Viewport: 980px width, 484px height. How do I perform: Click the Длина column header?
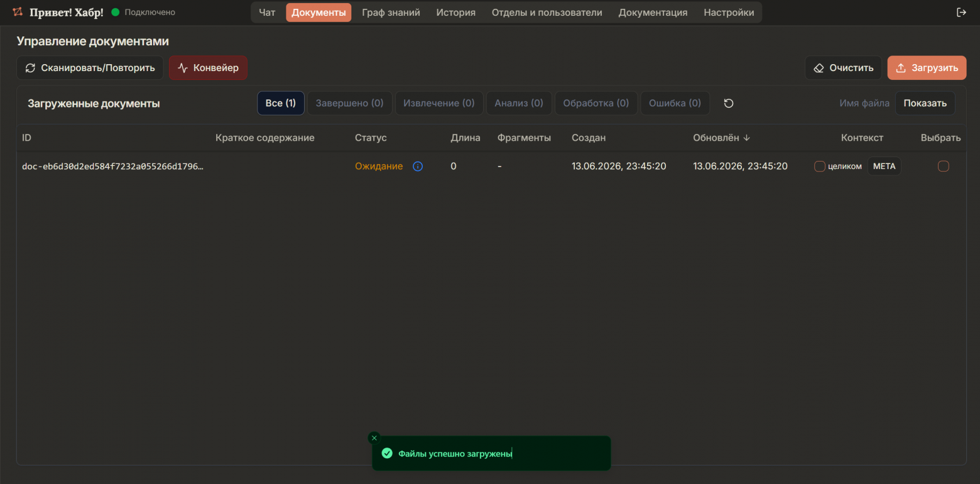(x=465, y=138)
